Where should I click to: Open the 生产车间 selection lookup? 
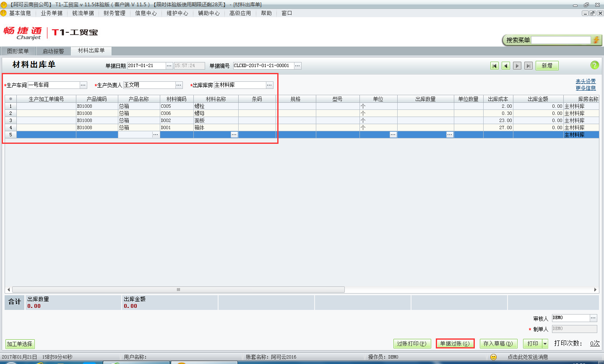point(83,85)
